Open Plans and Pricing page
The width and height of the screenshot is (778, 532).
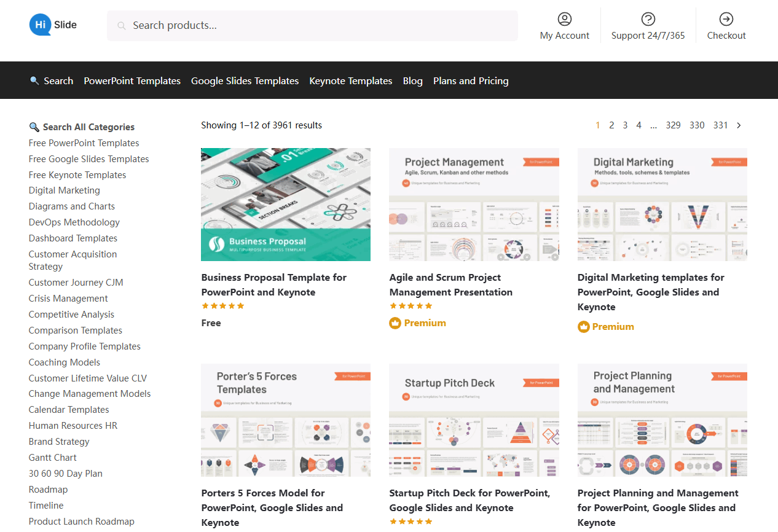click(x=471, y=81)
